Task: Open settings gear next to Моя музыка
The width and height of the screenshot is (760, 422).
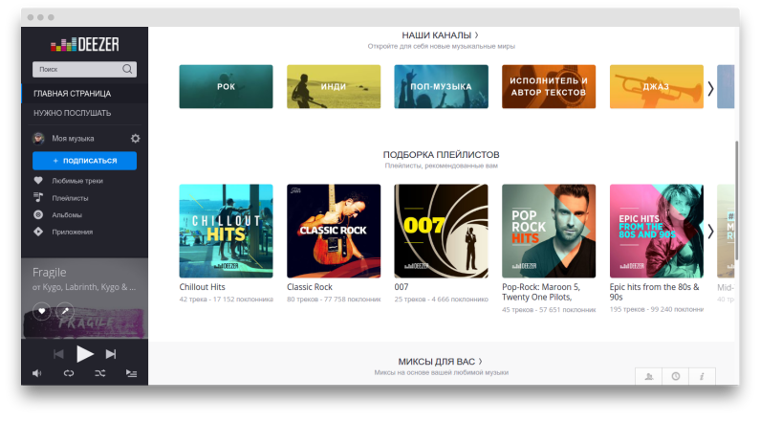Action: (x=135, y=139)
